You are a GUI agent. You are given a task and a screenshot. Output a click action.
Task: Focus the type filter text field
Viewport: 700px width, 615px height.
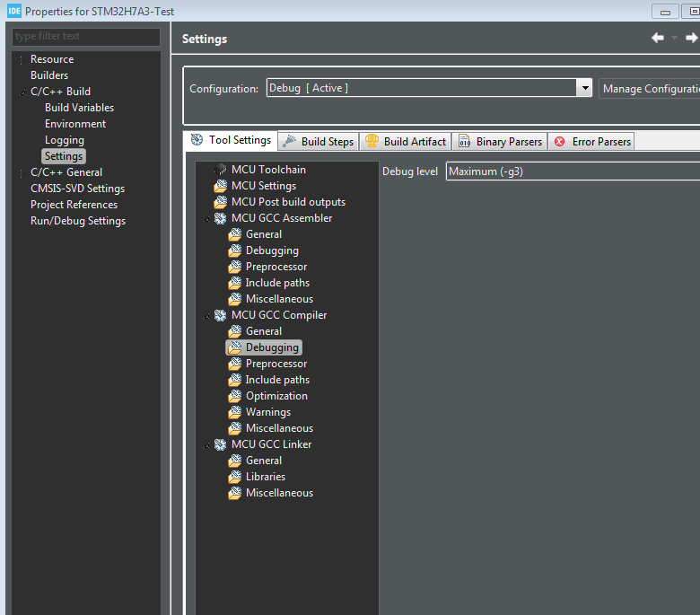(x=86, y=37)
